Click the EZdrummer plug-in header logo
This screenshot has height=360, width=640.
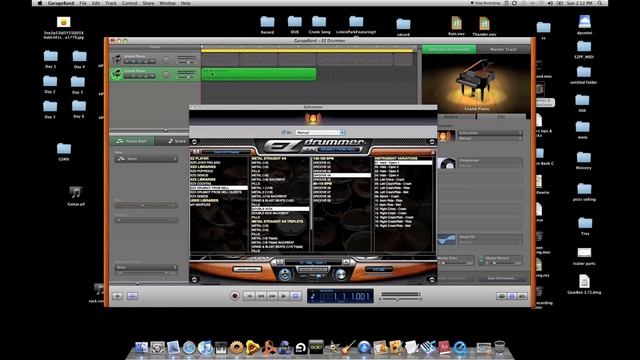click(x=313, y=118)
